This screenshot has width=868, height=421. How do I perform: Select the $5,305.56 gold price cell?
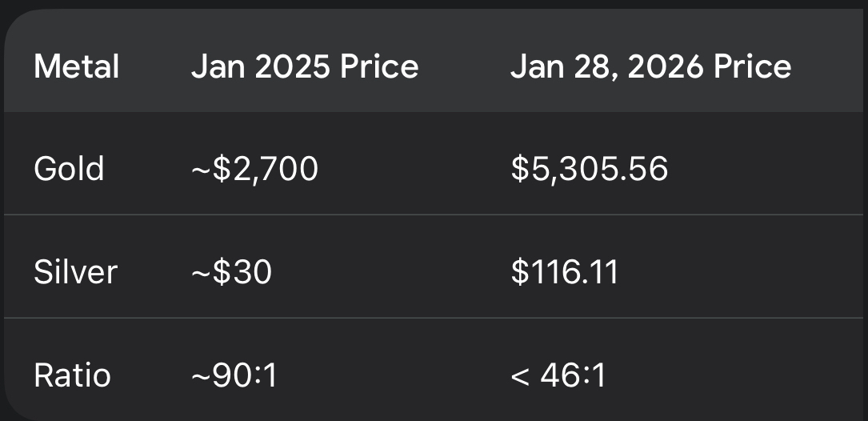589,169
